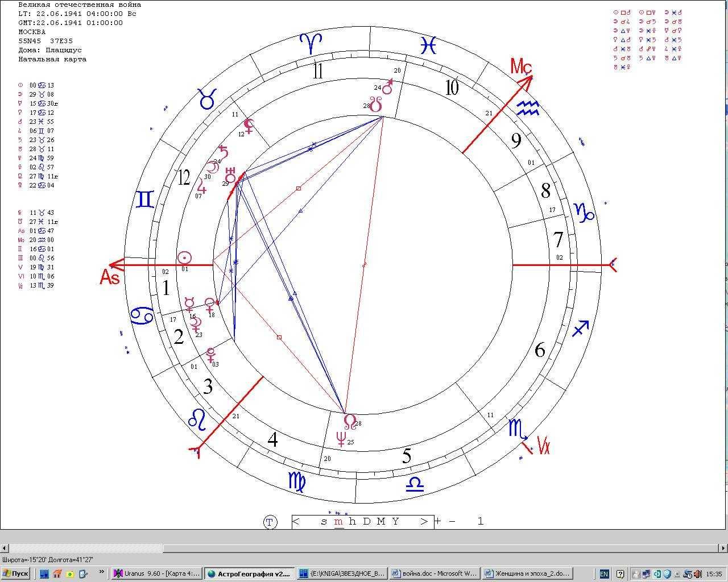728x582 pixels.
Task: Open the Пуск Start menu
Action: (x=16, y=573)
